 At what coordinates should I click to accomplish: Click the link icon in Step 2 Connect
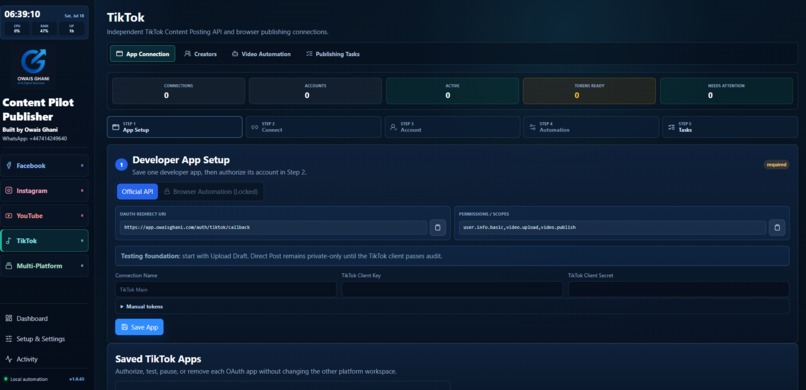point(254,127)
